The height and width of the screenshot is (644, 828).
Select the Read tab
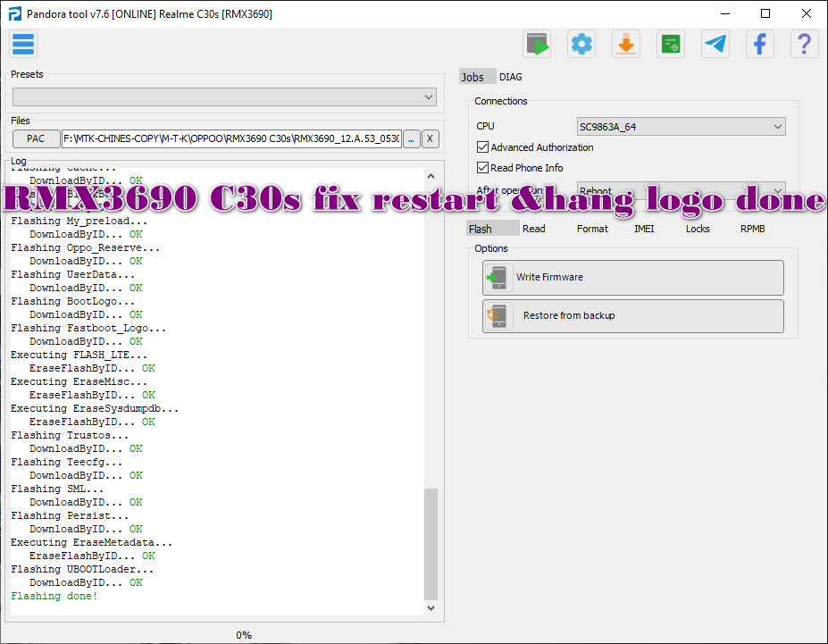coord(534,229)
